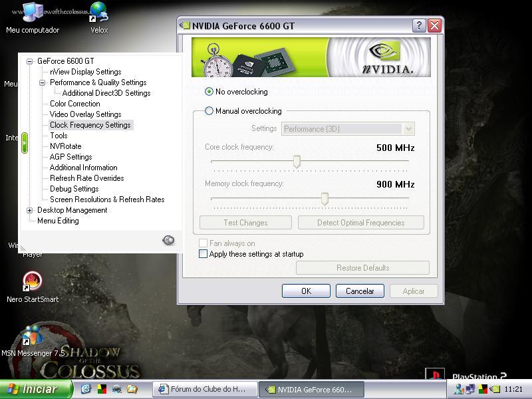532x399 pixels.
Task: Click the NVIDIA title bar icon
Action: [185, 25]
